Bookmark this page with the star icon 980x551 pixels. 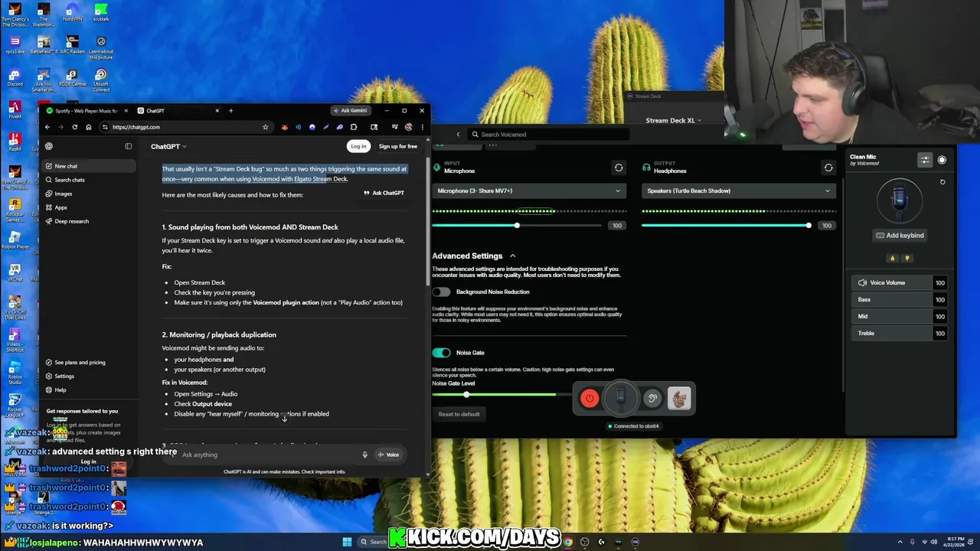pos(265,127)
